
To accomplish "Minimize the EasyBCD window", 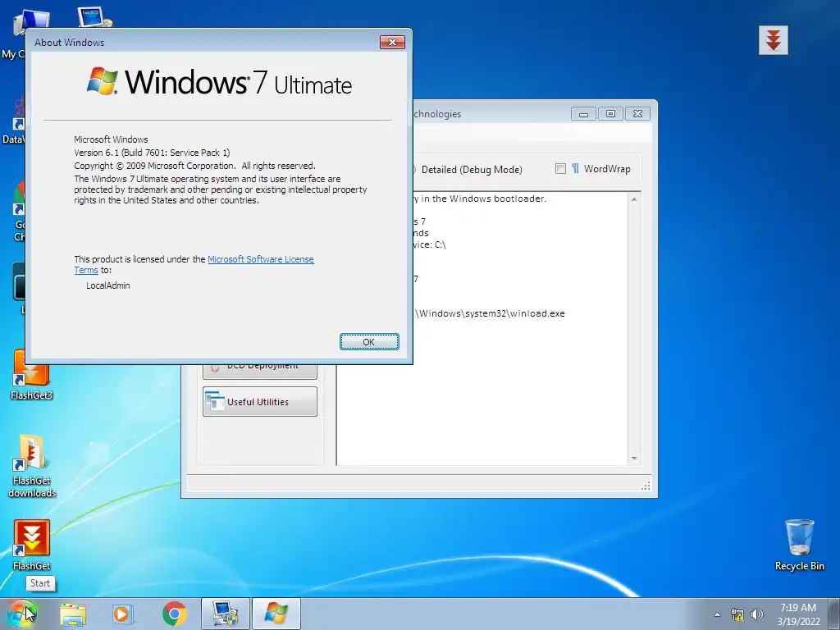I will [x=583, y=113].
